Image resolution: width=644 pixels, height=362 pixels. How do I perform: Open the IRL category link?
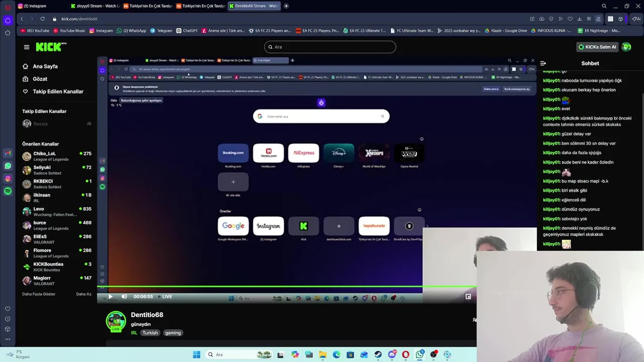134,333
